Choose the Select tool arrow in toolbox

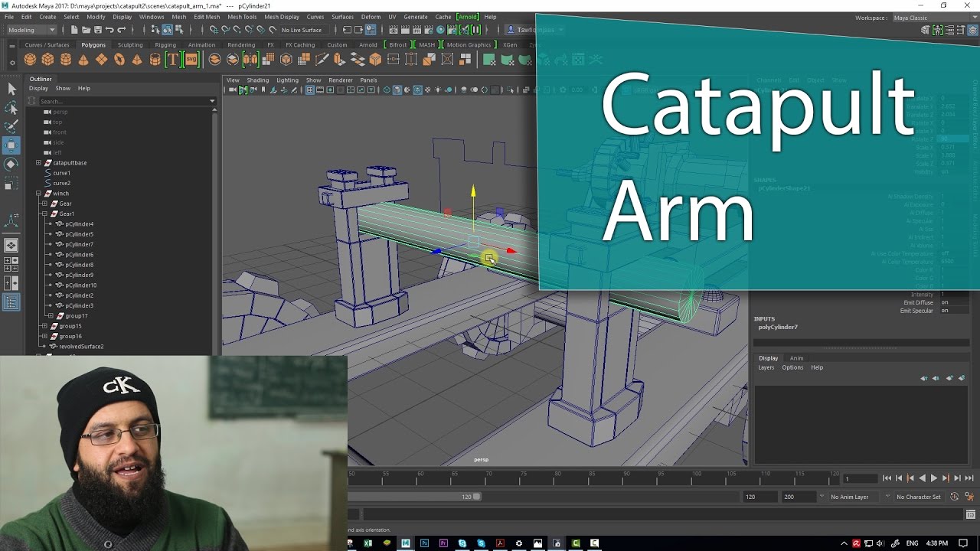[11, 89]
